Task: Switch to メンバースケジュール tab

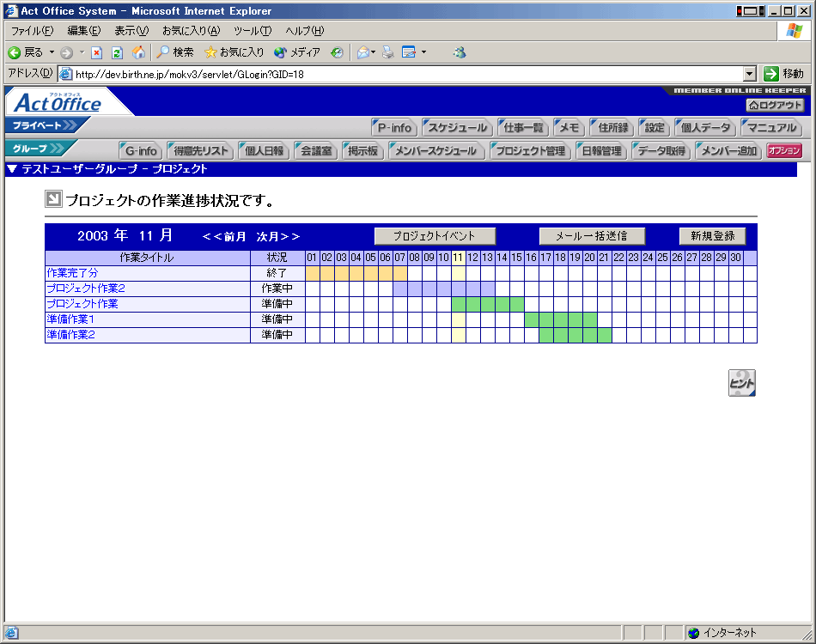Action: click(x=436, y=151)
